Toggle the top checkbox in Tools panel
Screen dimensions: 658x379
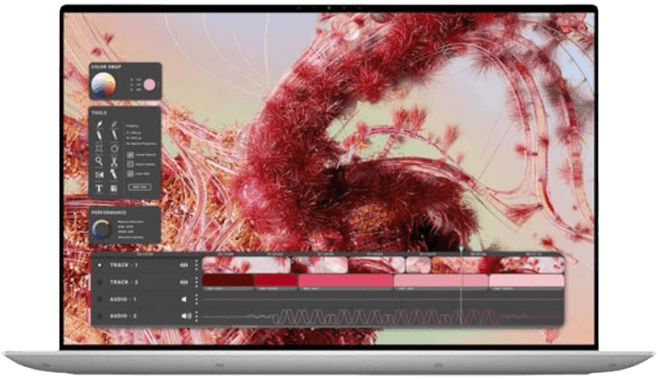(x=131, y=155)
